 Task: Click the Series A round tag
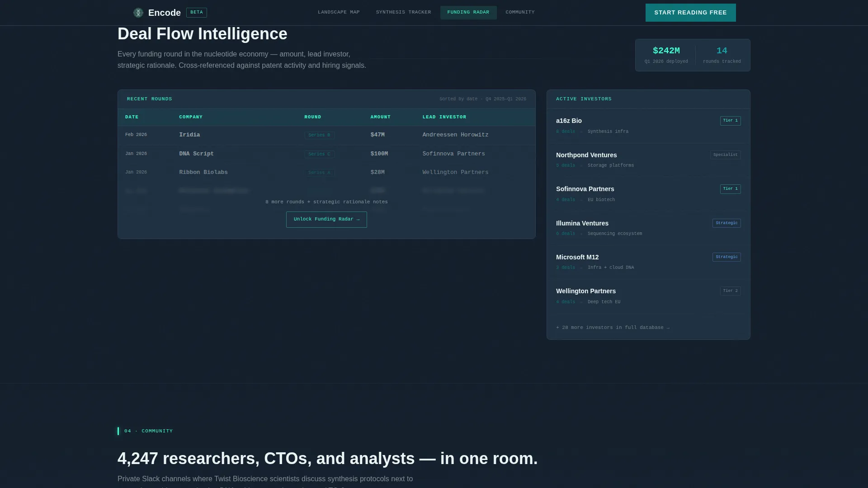[320, 173]
